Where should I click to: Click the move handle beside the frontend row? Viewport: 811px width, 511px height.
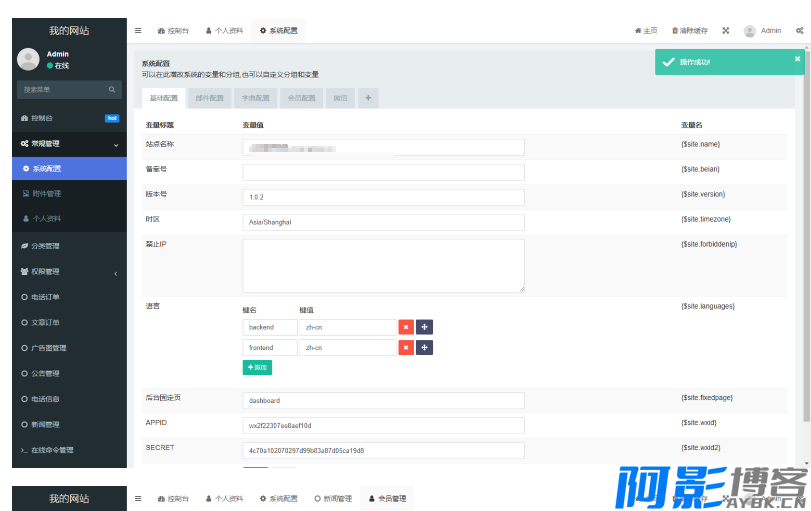coord(424,347)
